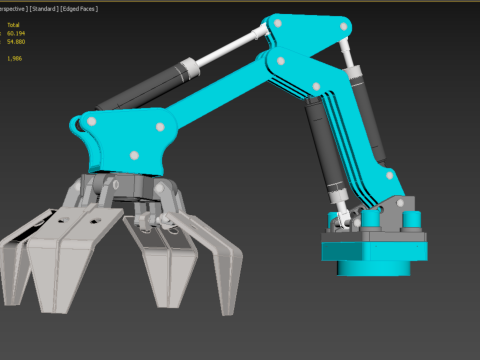Click the '60,194' statistics value
The height and width of the screenshot is (360, 480).
[16, 33]
